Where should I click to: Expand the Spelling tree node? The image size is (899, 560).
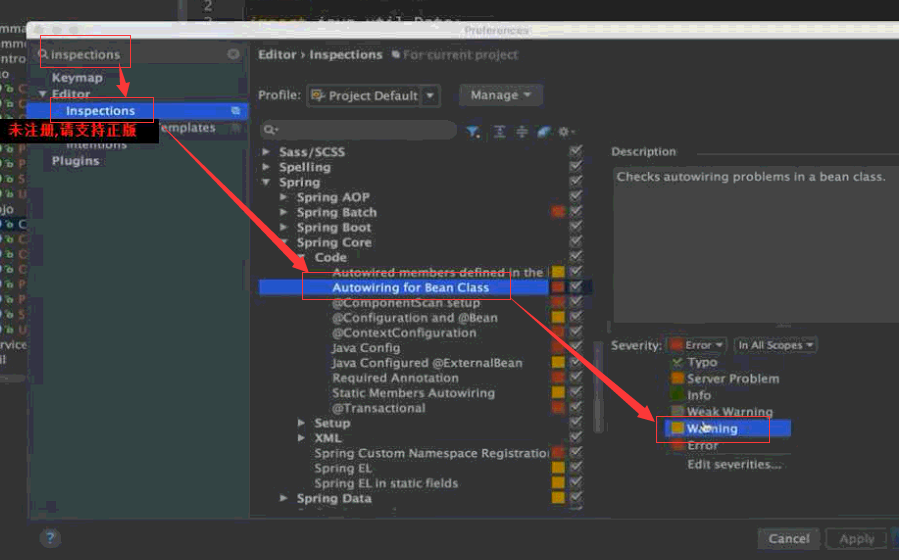pyautogui.click(x=266, y=167)
